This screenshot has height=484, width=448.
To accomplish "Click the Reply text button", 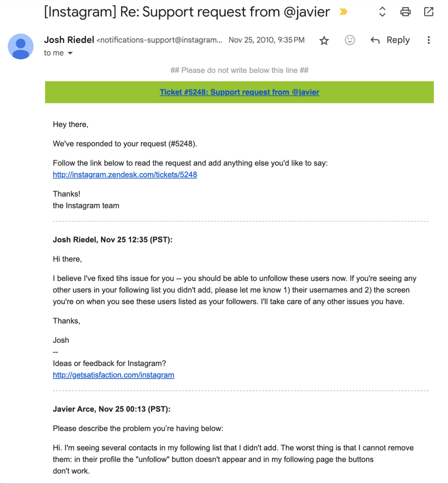I will (398, 40).
